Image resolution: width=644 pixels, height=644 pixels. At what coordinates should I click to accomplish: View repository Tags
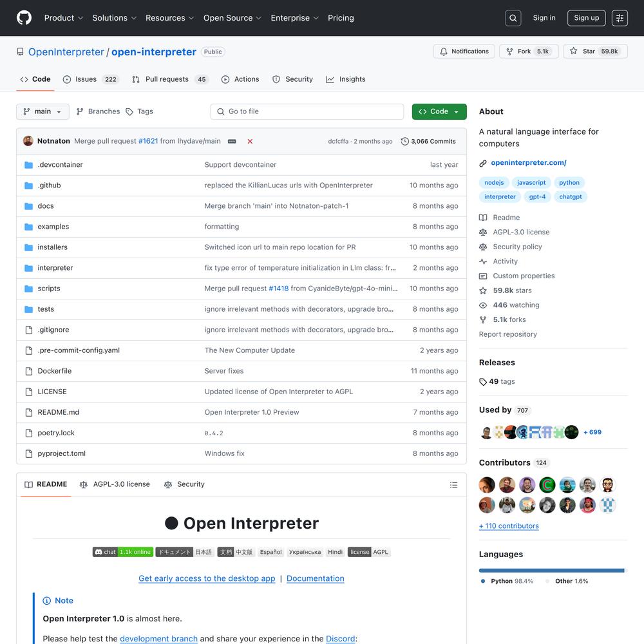(139, 111)
